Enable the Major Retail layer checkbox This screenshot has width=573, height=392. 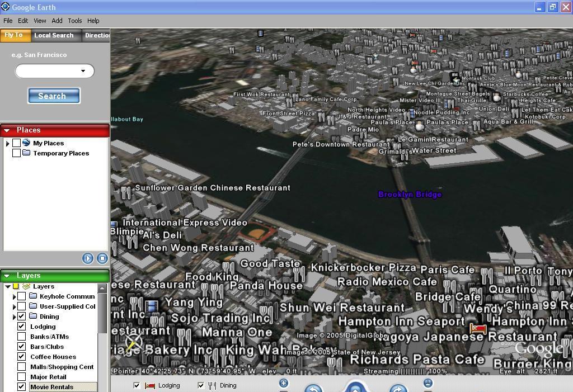click(22, 376)
